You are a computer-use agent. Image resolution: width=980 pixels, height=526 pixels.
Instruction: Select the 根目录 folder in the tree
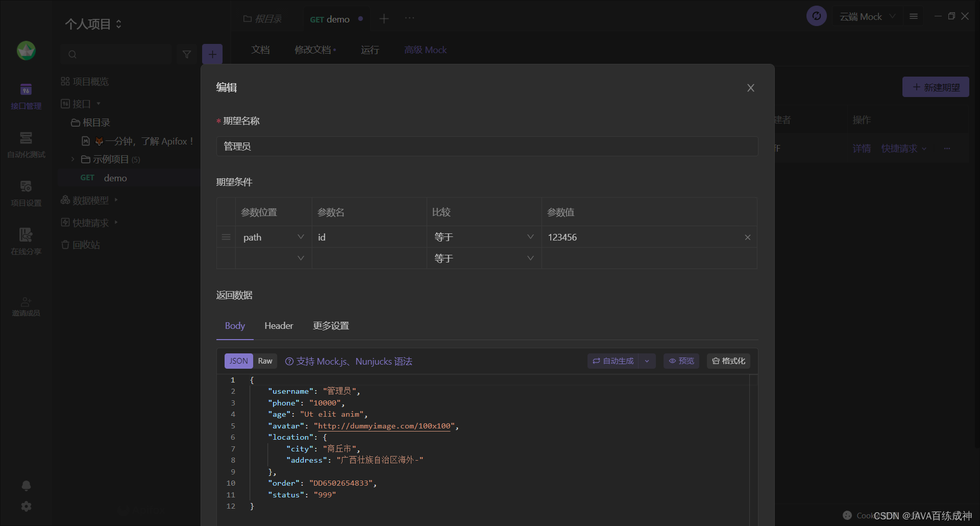coord(90,123)
